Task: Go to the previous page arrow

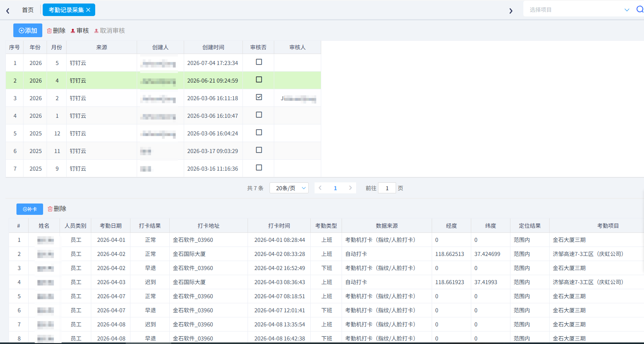Action: 320,188
